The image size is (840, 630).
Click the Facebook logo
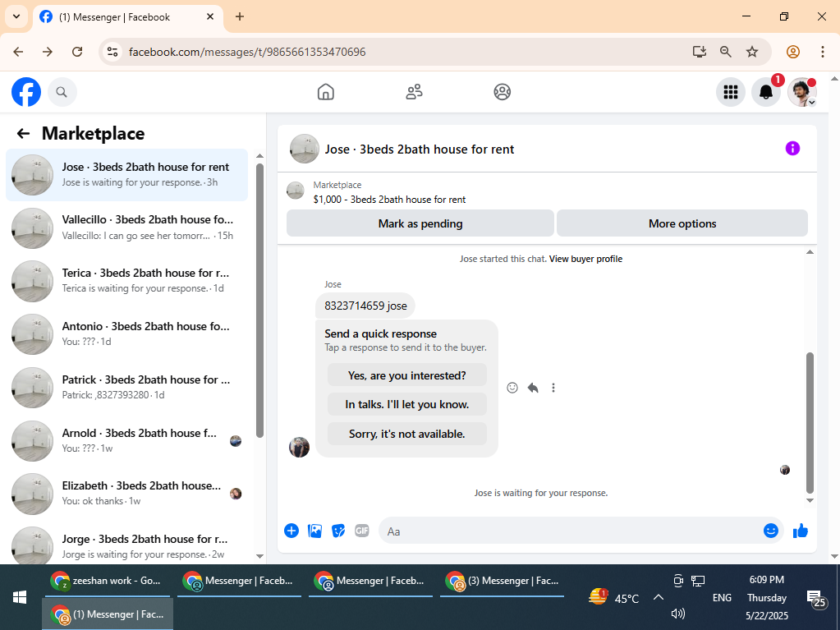[26, 92]
